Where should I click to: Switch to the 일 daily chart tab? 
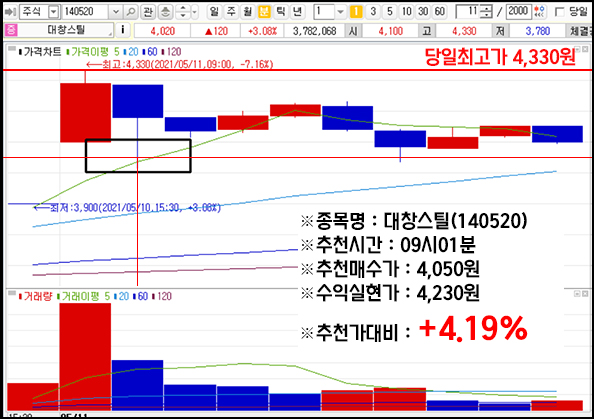[214, 12]
